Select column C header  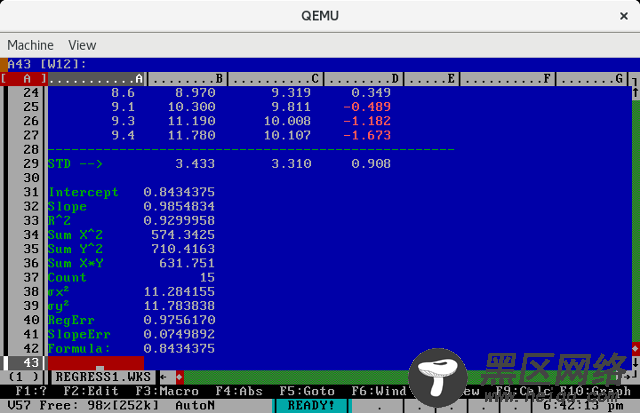coord(276,79)
